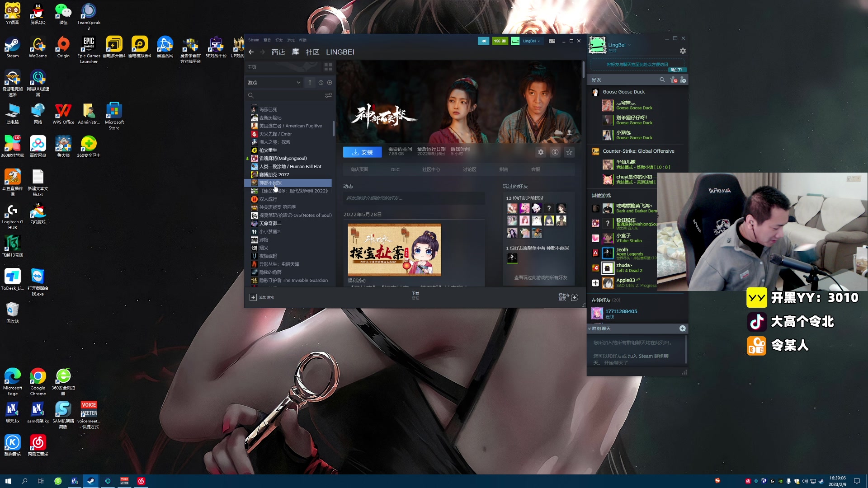Open 指南 guides link
This screenshot has width=868, height=488.
pos(504,169)
